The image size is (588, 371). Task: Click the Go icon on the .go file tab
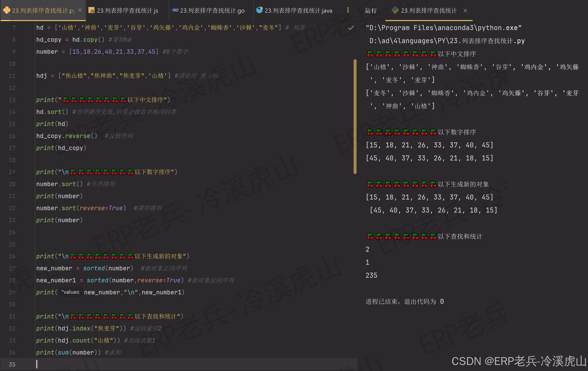tap(175, 10)
